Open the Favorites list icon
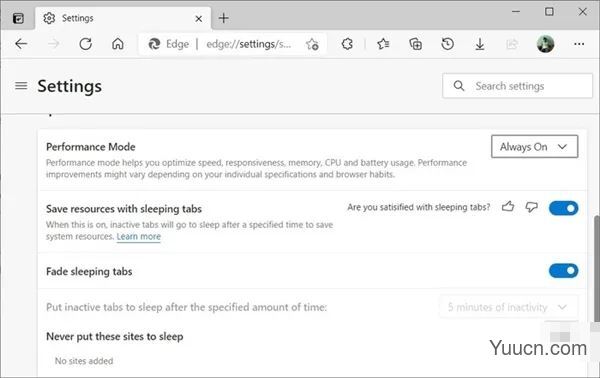Image resolution: width=600 pixels, height=378 pixels. coord(383,44)
